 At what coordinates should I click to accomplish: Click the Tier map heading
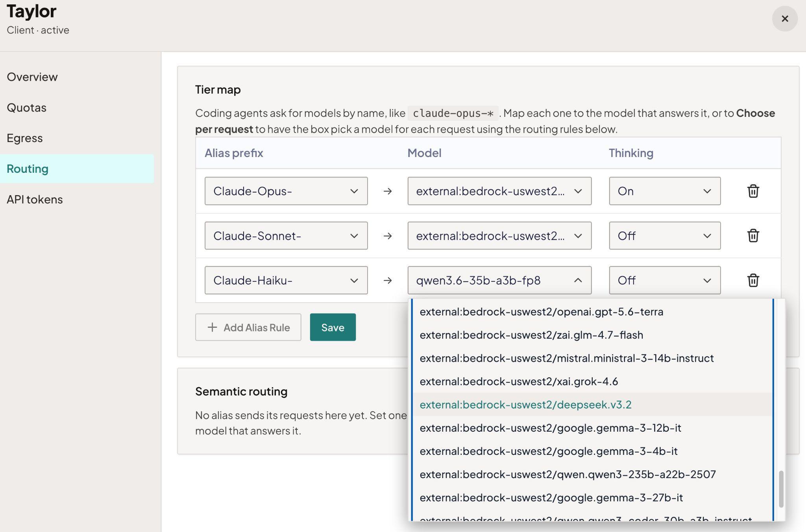(x=218, y=90)
